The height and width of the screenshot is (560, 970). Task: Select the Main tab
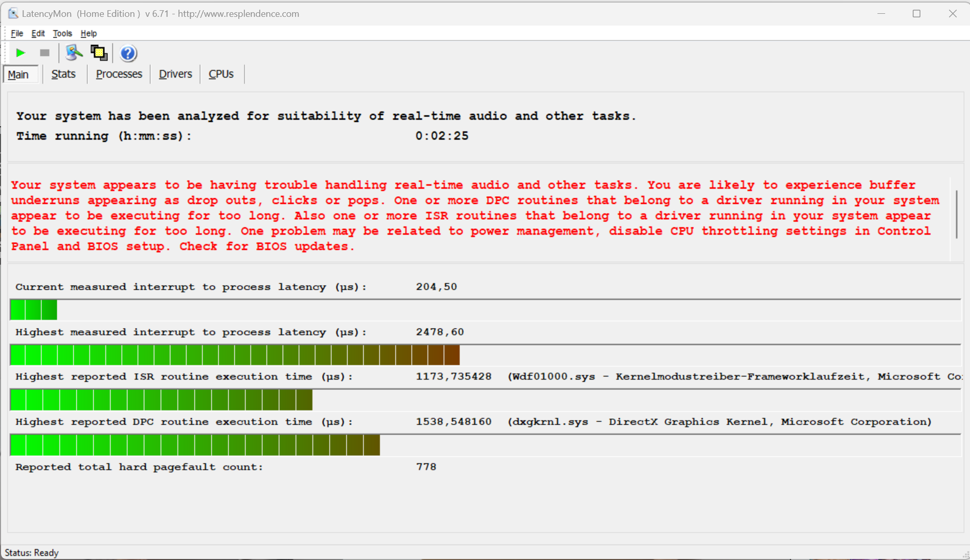[x=18, y=75]
